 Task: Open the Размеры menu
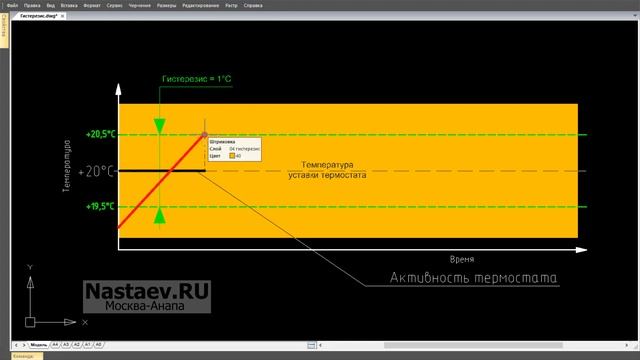pos(167,6)
